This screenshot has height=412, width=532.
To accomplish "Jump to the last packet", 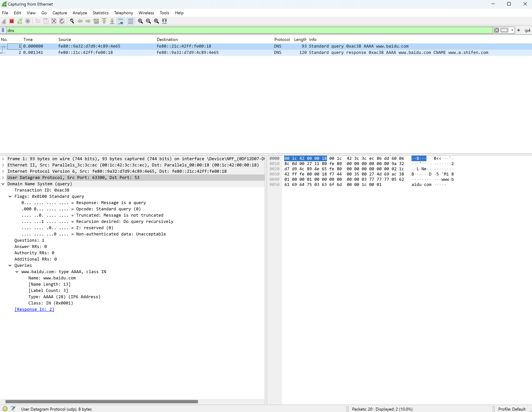I will 112,21.
